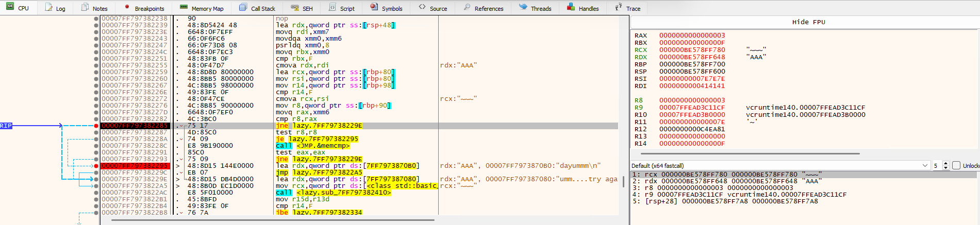Click the RAX register value

pos(692,36)
